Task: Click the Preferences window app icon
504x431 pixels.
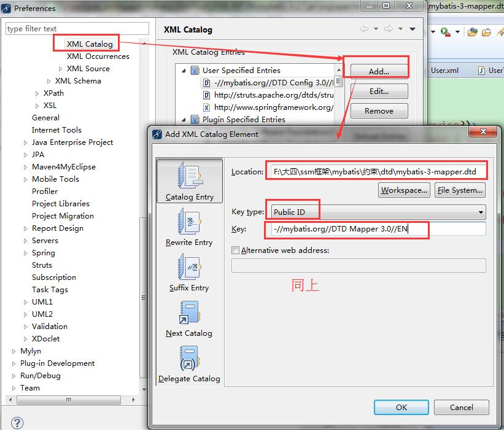Action: pos(6,8)
